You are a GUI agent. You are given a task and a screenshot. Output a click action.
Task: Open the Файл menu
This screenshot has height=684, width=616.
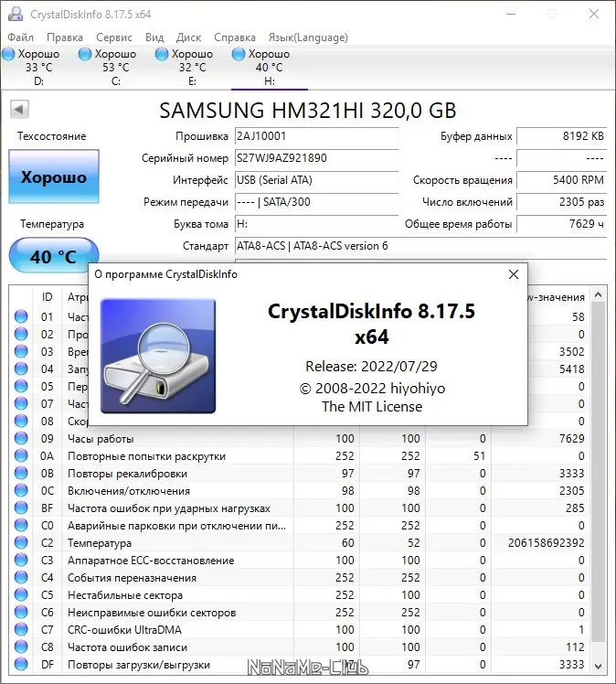[x=20, y=37]
